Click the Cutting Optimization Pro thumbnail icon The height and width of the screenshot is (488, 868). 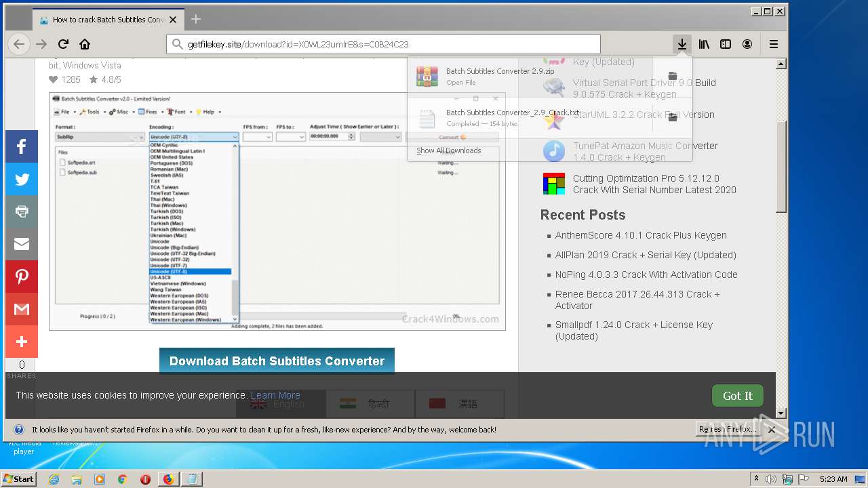[x=554, y=184]
